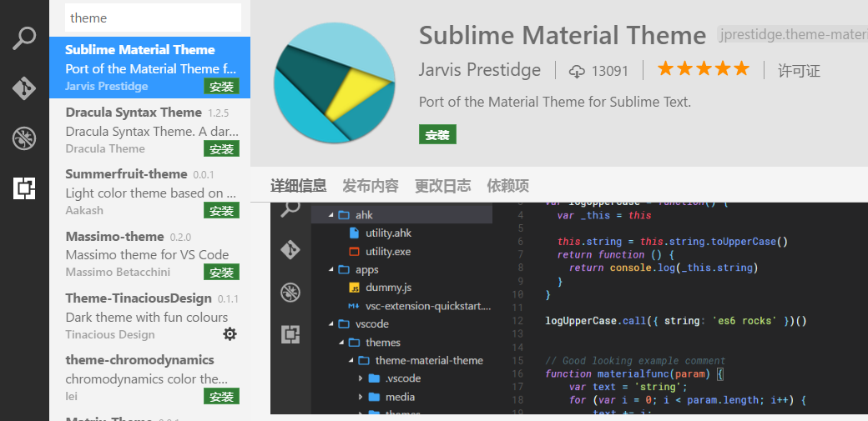Install Sublime Material Theme from list
Image resolution: width=868 pixels, height=421 pixels.
coord(221,87)
